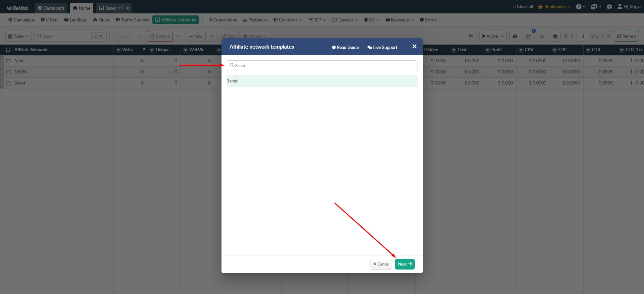Expand the Browsers dropdown
The image size is (644, 294).
tap(399, 20)
